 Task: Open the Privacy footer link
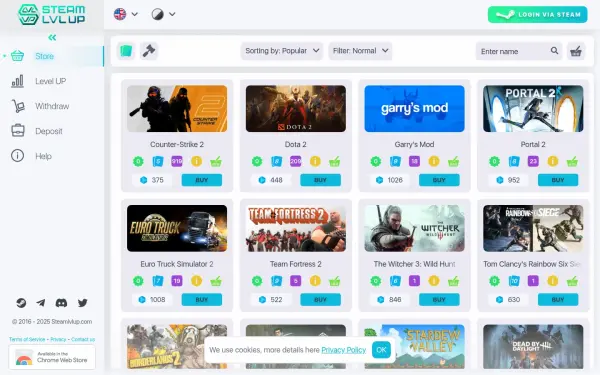point(58,339)
